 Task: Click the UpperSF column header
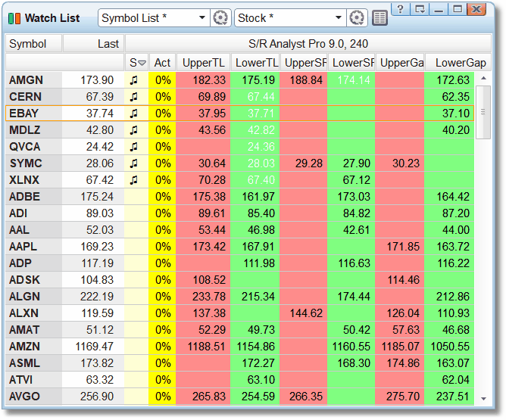pyautogui.click(x=304, y=63)
